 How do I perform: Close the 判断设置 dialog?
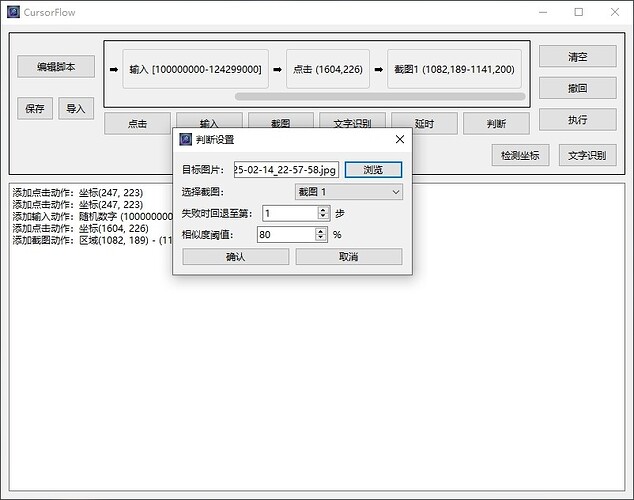tap(400, 139)
